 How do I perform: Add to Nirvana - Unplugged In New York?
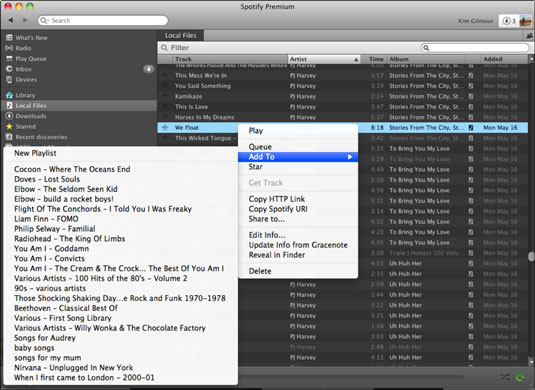tap(120, 368)
